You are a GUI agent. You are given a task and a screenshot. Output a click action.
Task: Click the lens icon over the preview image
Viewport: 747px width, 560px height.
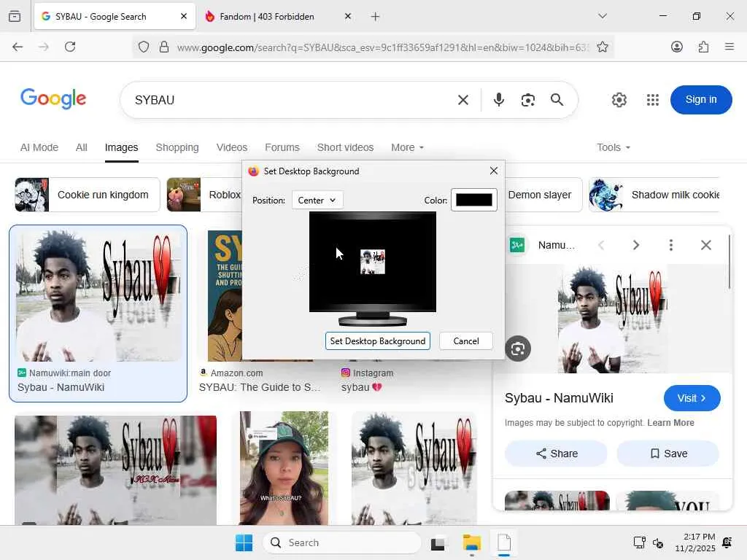pos(518,349)
